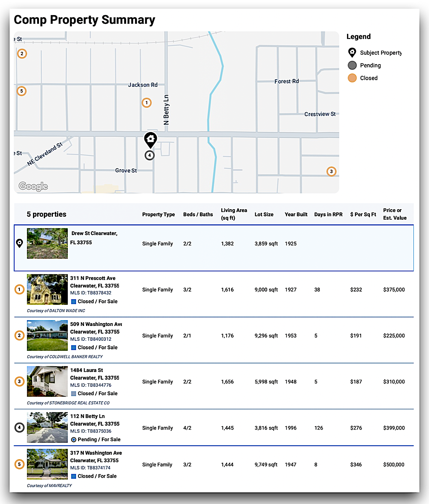
Task: Click MLS ID TB8375036
Action: point(91,431)
